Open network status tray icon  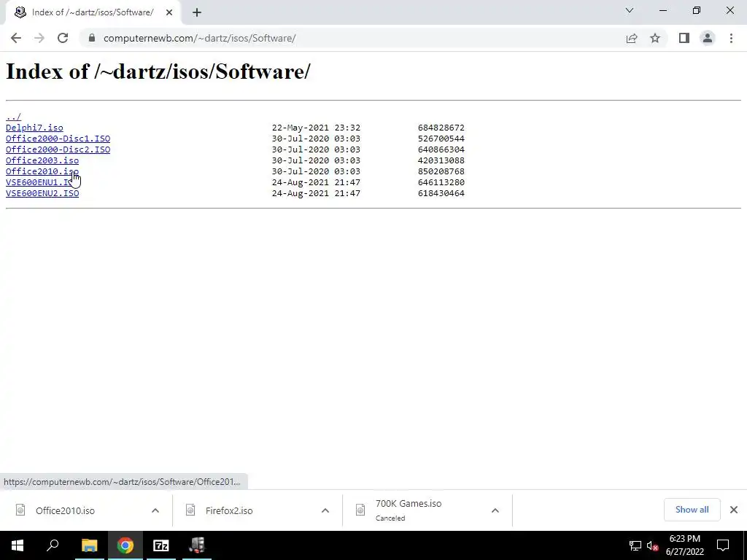click(635, 545)
